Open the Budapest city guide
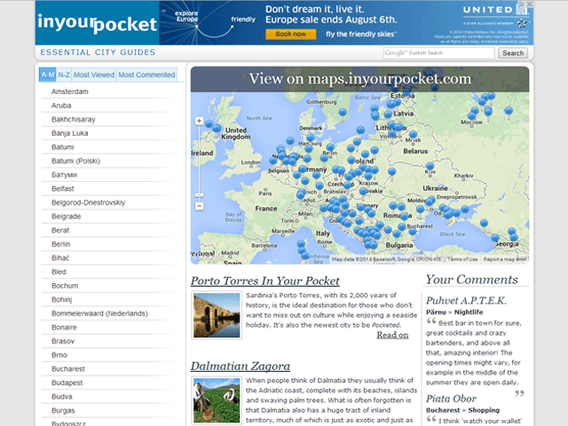 click(x=67, y=383)
